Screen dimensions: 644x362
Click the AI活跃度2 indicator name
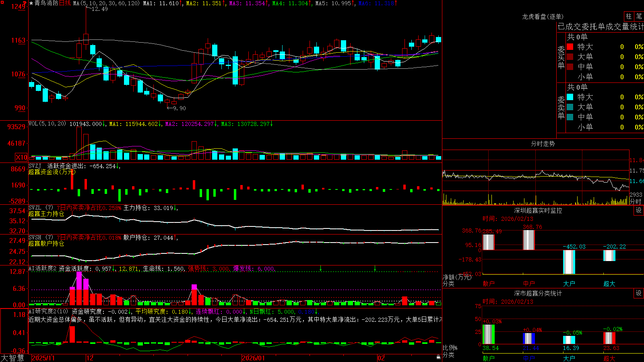coord(43,269)
